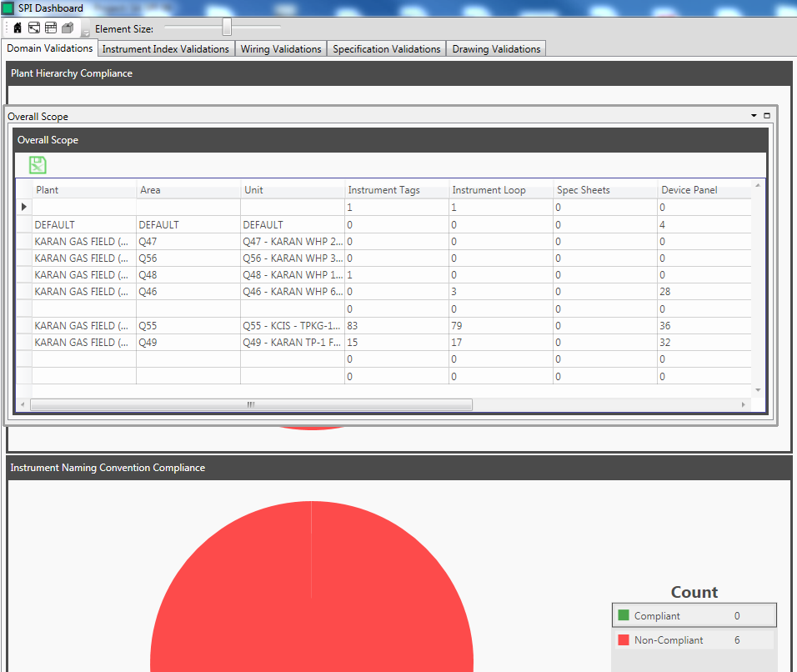Export Overall Scope grid with green Excel icon
This screenshot has width=797, height=672.
(38, 165)
